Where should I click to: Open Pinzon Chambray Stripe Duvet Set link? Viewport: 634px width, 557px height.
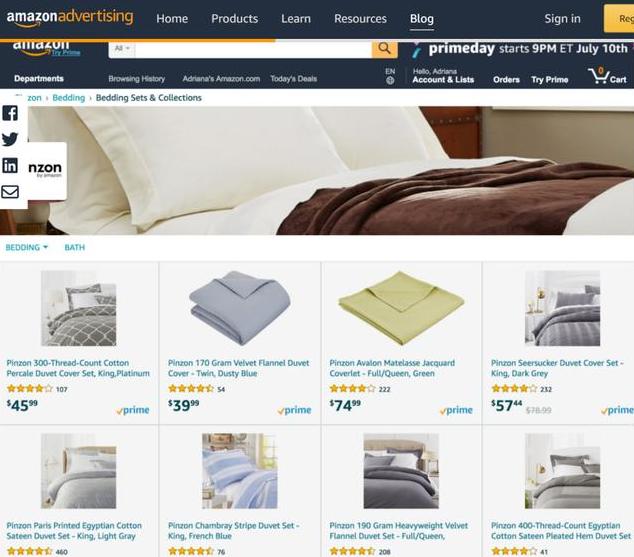point(233,531)
